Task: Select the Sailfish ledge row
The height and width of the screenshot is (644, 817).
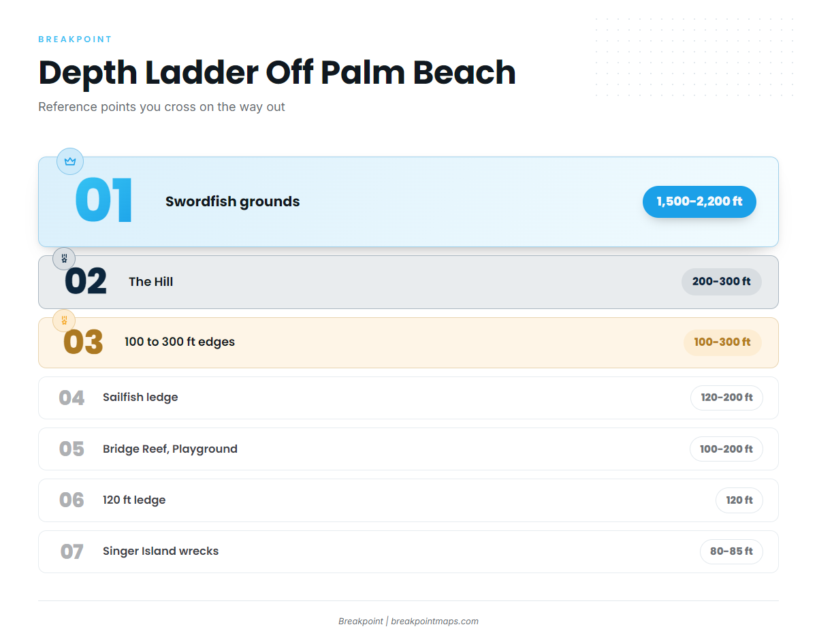Action: click(x=408, y=398)
